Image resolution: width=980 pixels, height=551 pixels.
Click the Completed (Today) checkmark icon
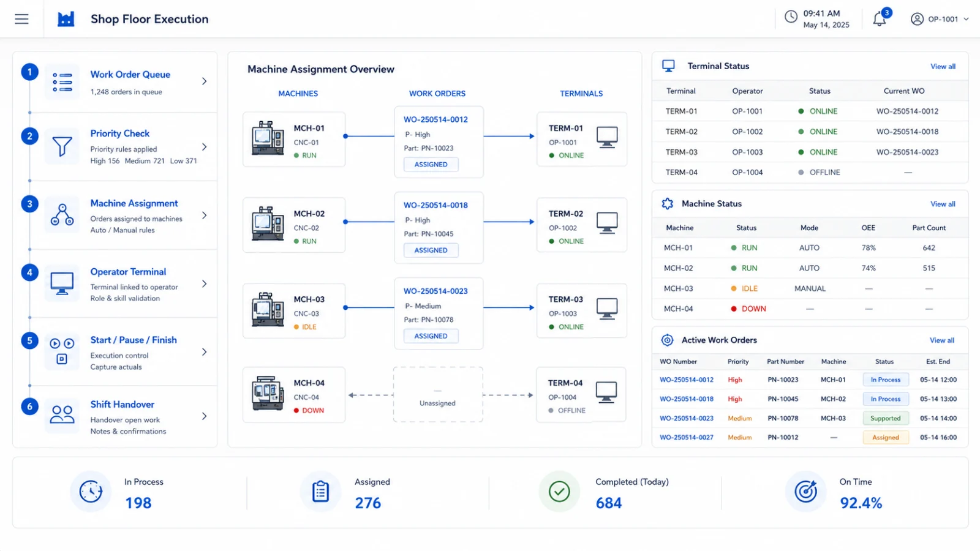click(559, 491)
